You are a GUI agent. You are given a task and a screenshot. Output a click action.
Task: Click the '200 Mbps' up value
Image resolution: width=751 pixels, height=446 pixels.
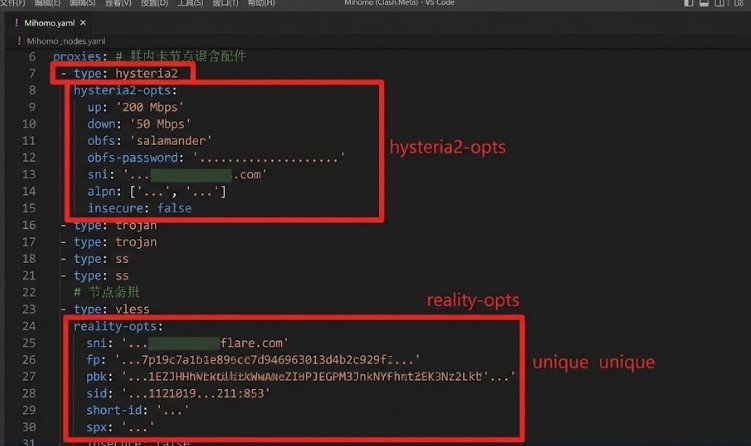click(150, 107)
